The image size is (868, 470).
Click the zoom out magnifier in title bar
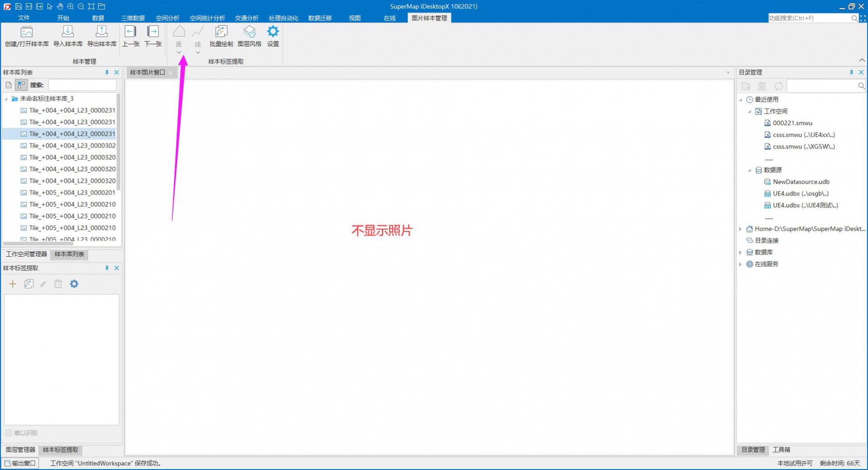[81, 6]
